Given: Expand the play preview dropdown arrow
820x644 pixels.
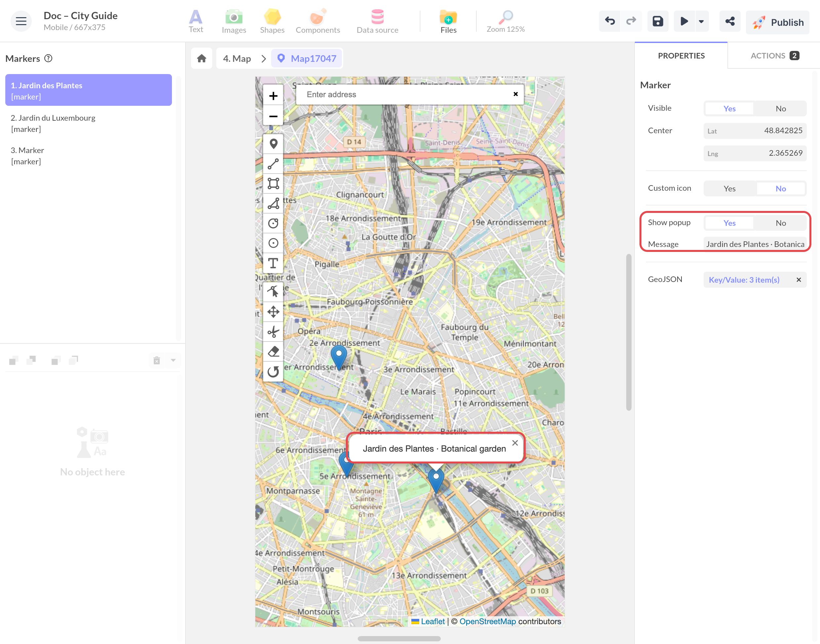Looking at the screenshot, I should click(x=701, y=21).
